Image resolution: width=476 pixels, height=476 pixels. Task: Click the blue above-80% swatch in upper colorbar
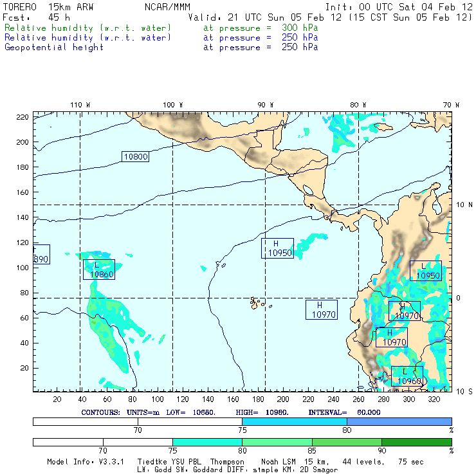[x=399, y=421]
